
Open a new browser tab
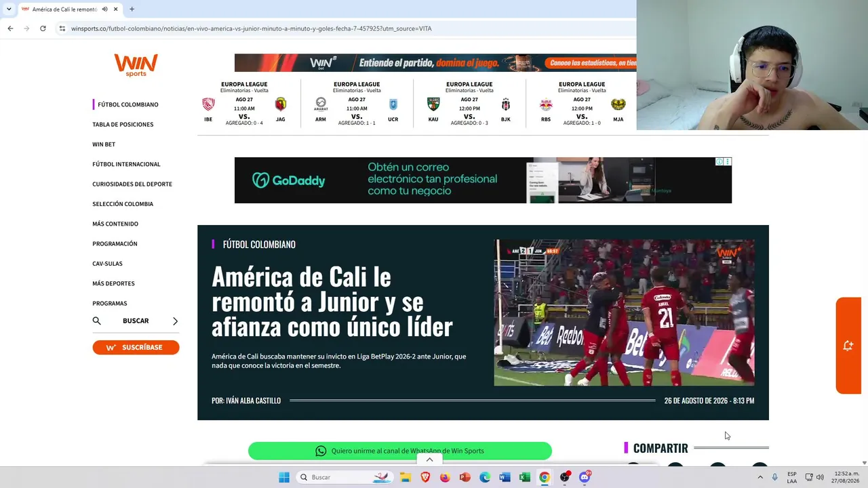point(132,9)
